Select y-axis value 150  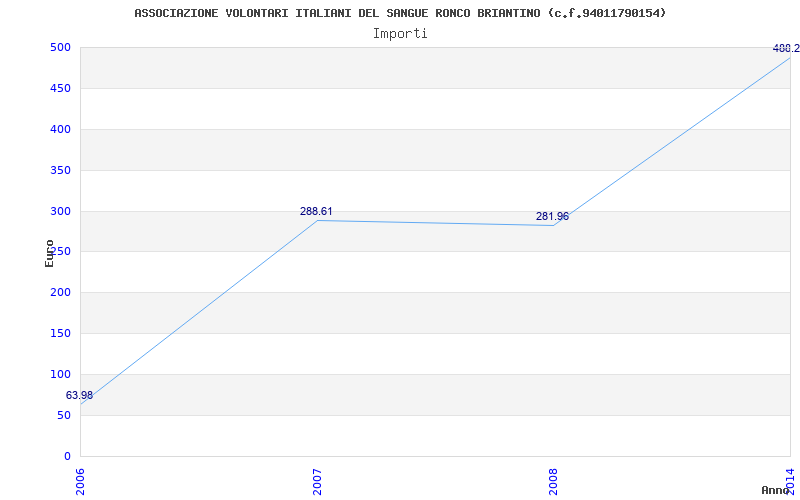click(60, 333)
